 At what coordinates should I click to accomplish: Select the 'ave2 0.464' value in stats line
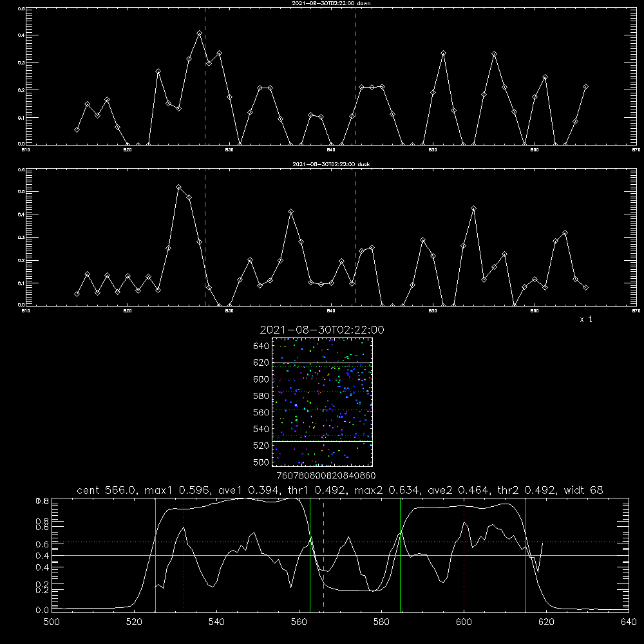tap(457, 490)
